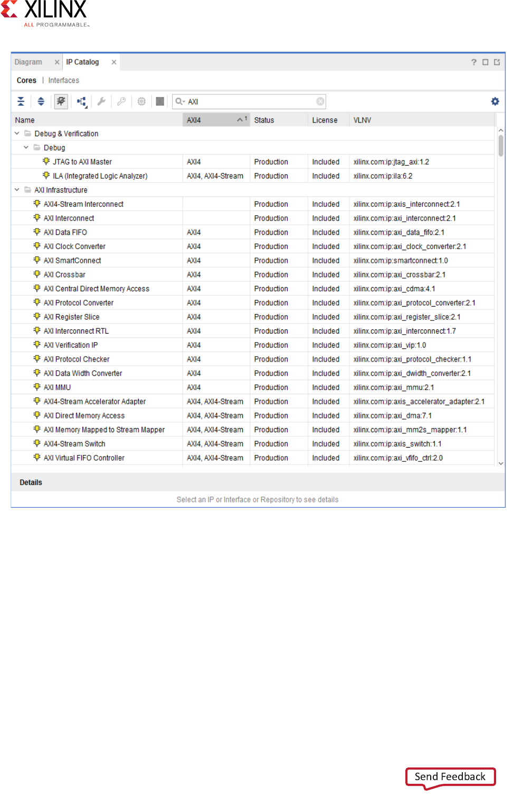The width and height of the screenshot is (532, 797).
Task: Select AXI Virtual FIFO Controller row
Action: click(x=253, y=458)
